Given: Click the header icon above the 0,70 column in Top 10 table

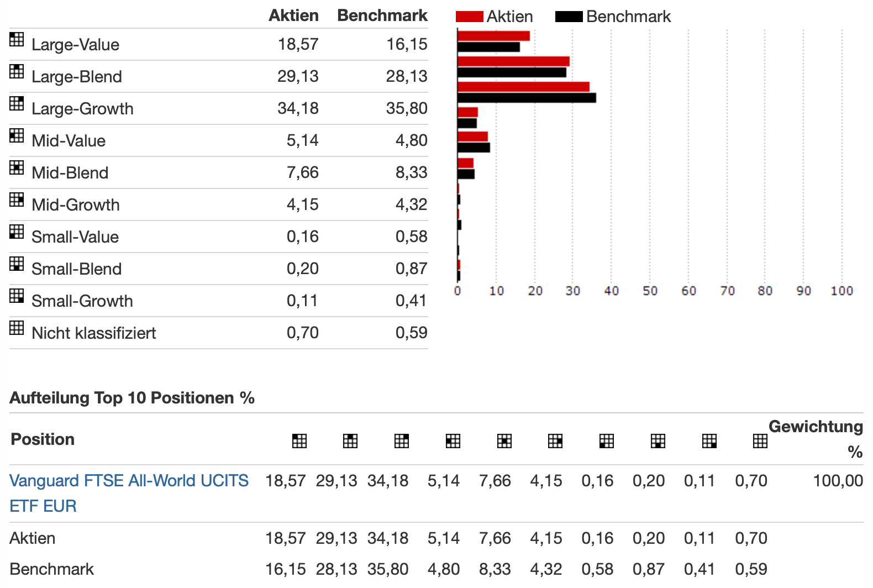Looking at the screenshot, I should click(x=760, y=440).
